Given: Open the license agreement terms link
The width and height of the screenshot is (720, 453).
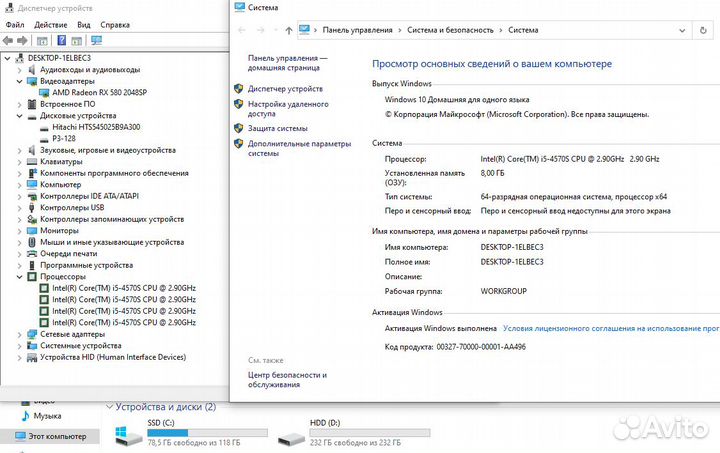Looking at the screenshot, I should [x=611, y=329].
